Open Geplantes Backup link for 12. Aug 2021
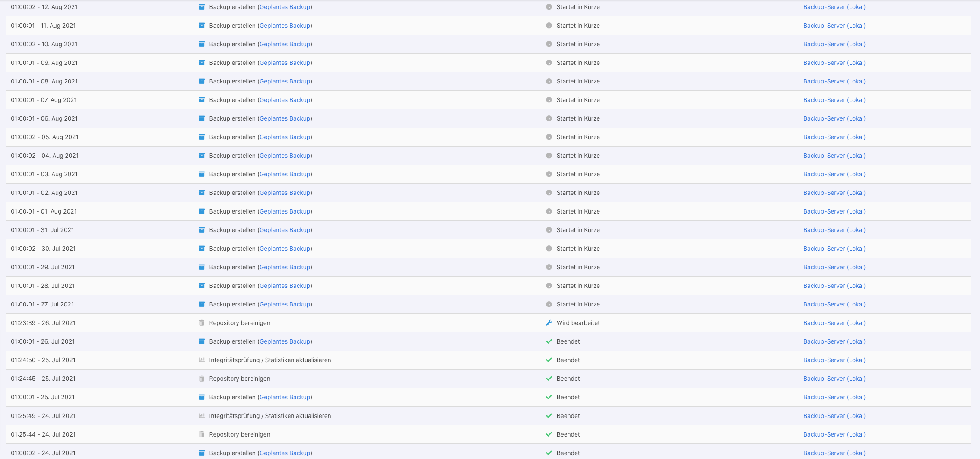The height and width of the screenshot is (459, 980). pyautogui.click(x=285, y=7)
